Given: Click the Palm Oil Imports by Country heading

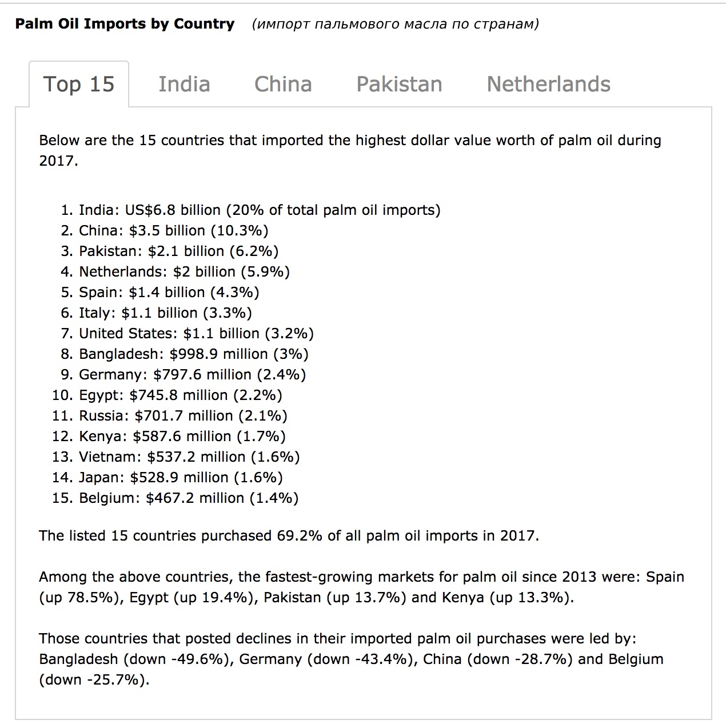Looking at the screenshot, I should (x=125, y=24).
